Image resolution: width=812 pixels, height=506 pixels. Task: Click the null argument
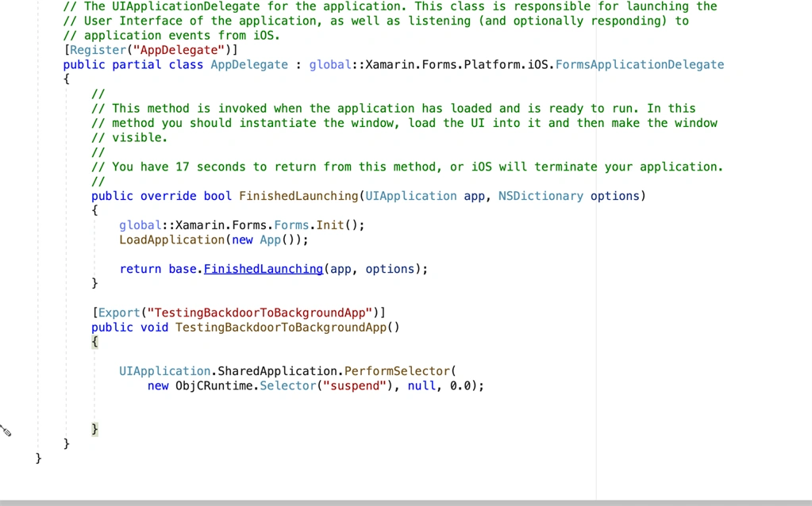point(421,386)
